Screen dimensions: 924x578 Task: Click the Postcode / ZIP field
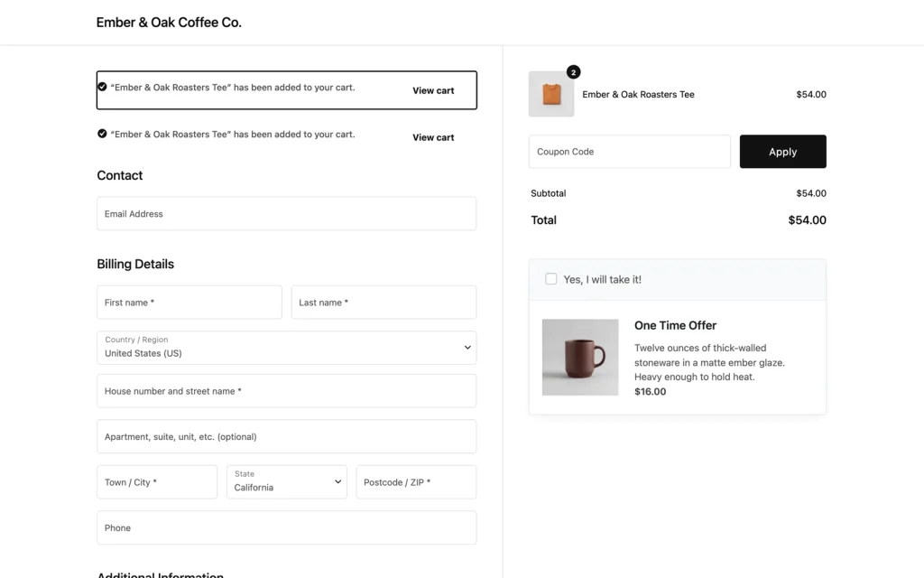pos(416,482)
